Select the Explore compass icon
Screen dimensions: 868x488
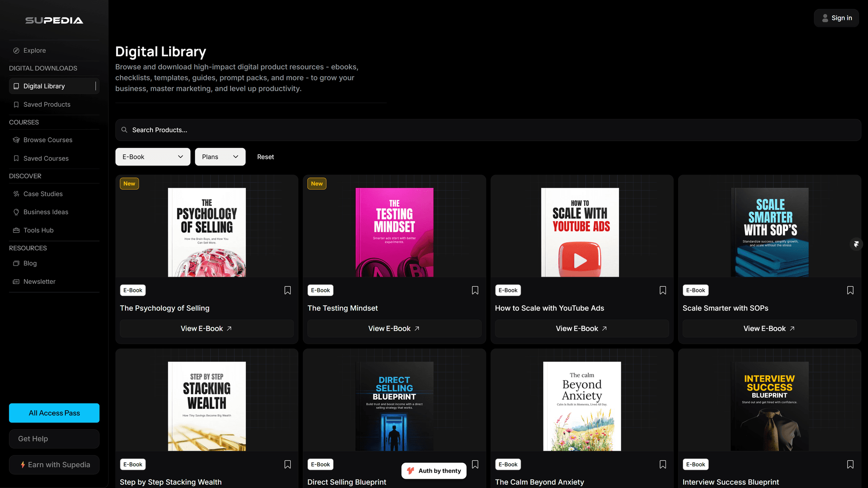point(16,50)
